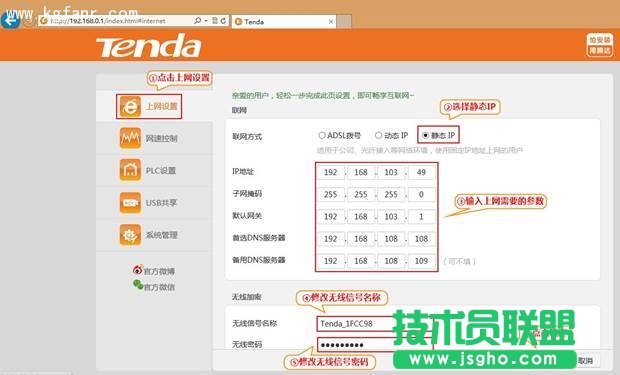Click 备用DNS服务器 first octet field 192
The image size is (620, 375).
pyautogui.click(x=331, y=261)
